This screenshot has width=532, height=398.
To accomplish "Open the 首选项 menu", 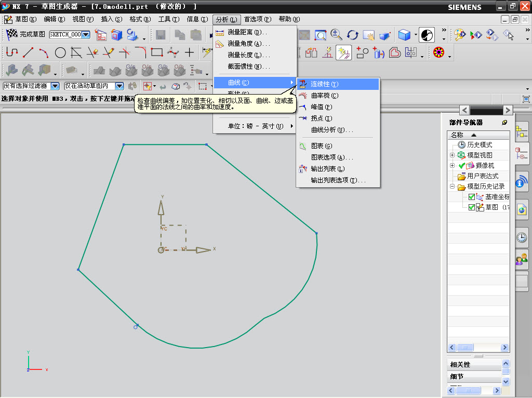I will (258, 19).
